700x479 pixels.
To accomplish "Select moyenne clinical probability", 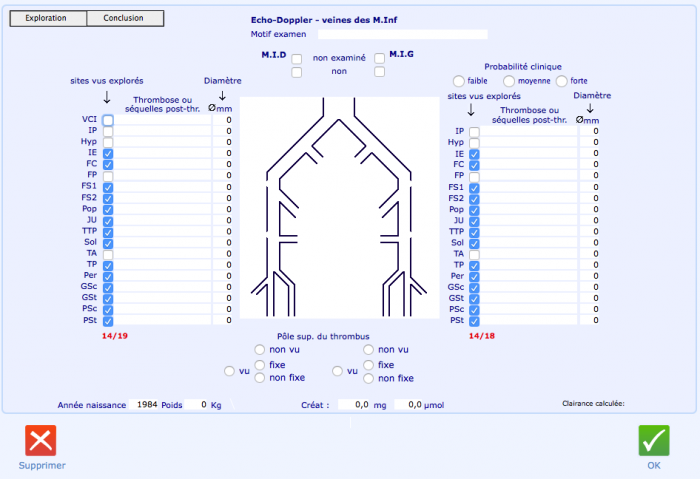I will (x=509, y=81).
